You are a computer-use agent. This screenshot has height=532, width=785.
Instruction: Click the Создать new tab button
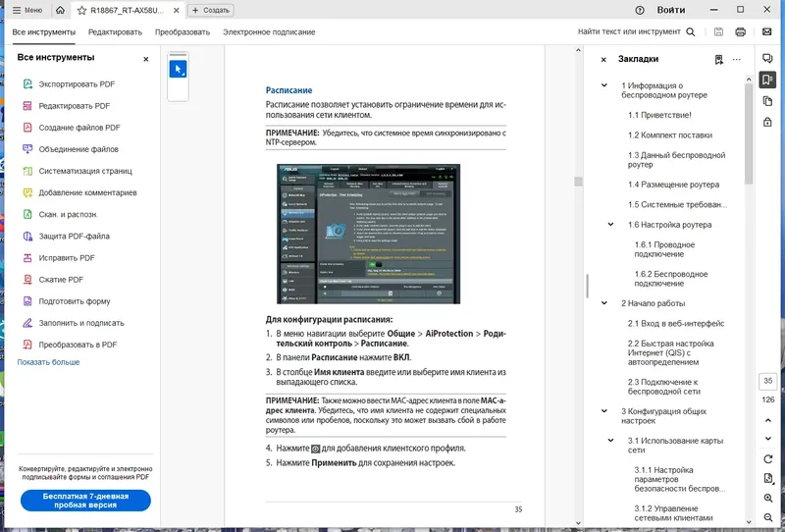(211, 10)
